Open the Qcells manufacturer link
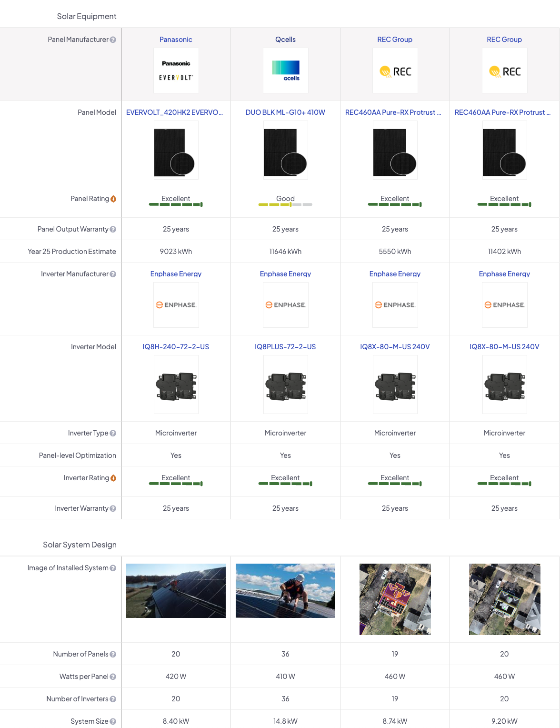This screenshot has height=728, width=560. click(x=285, y=40)
